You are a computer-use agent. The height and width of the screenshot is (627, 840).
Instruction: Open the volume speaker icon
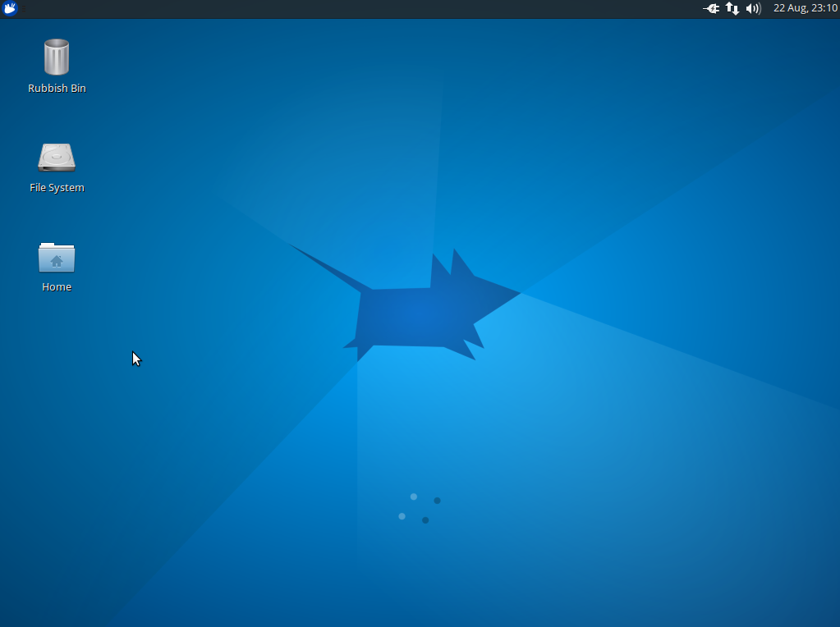tap(753, 8)
